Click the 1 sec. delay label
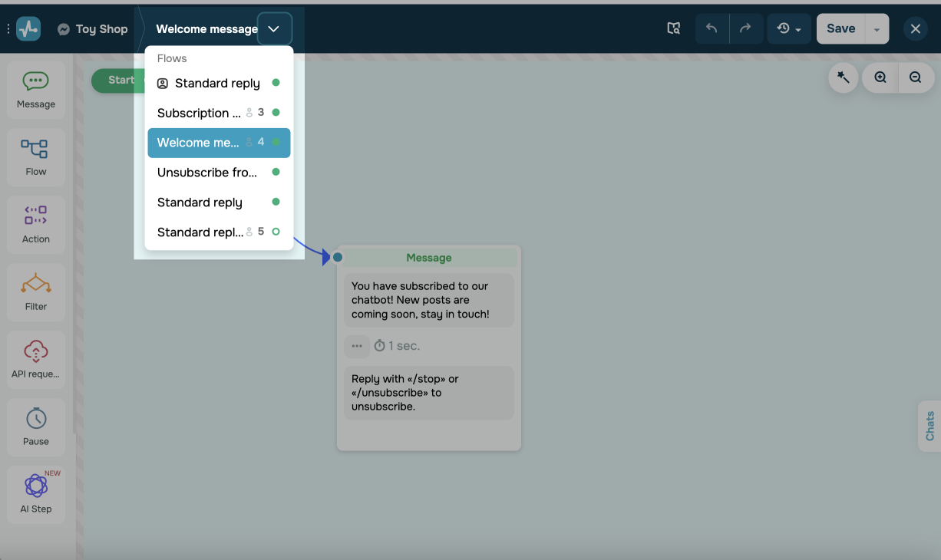 pos(397,346)
